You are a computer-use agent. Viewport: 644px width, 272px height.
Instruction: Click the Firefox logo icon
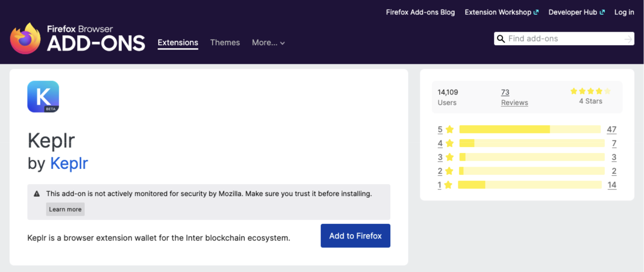point(25,38)
